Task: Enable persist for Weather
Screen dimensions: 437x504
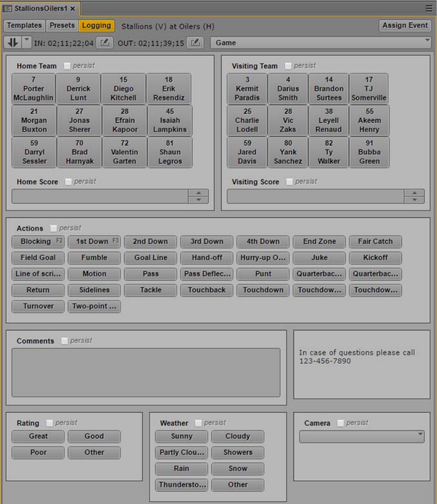Action: tap(198, 423)
